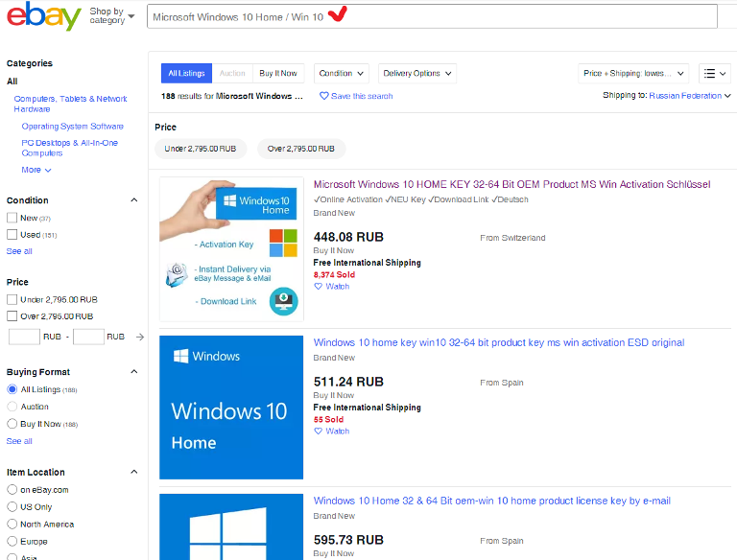Screen dimensions: 737x560
Task: Open the Activation Key listing thumbnail
Action: pyautogui.click(x=231, y=249)
